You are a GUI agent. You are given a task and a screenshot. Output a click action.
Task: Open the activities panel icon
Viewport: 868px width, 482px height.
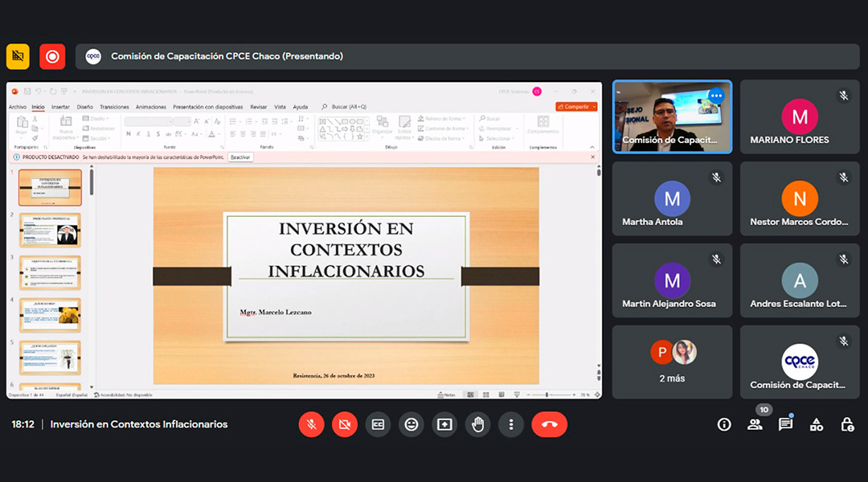(x=817, y=424)
